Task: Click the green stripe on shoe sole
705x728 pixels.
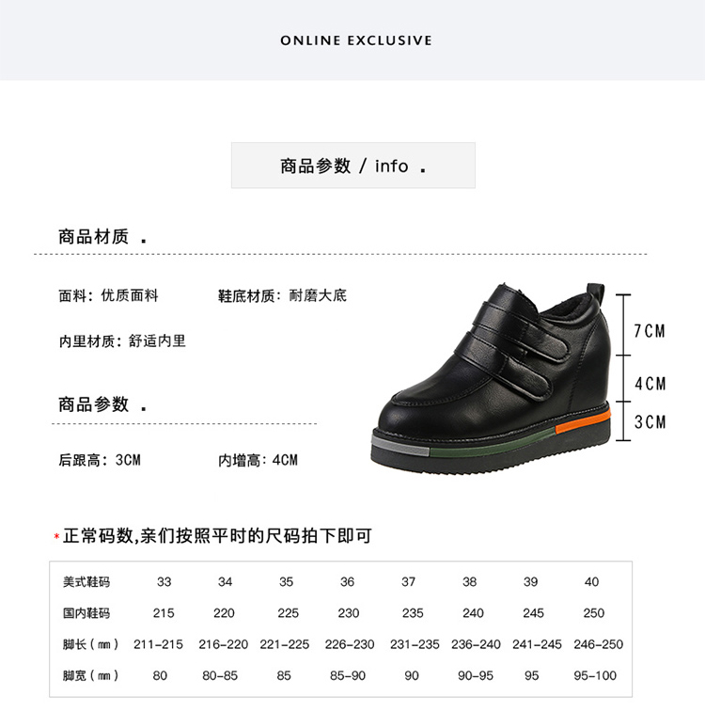Action: click(x=492, y=443)
